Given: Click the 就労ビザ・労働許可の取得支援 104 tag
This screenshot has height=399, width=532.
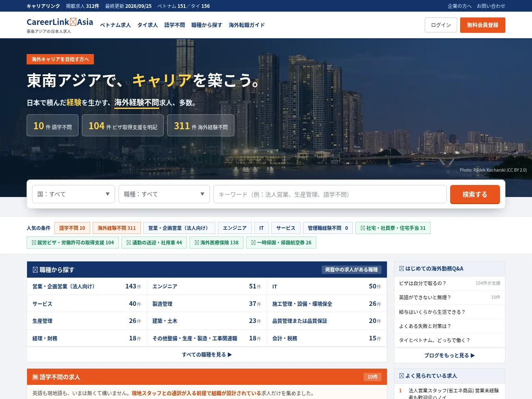Looking at the screenshot, I should (x=73, y=242).
